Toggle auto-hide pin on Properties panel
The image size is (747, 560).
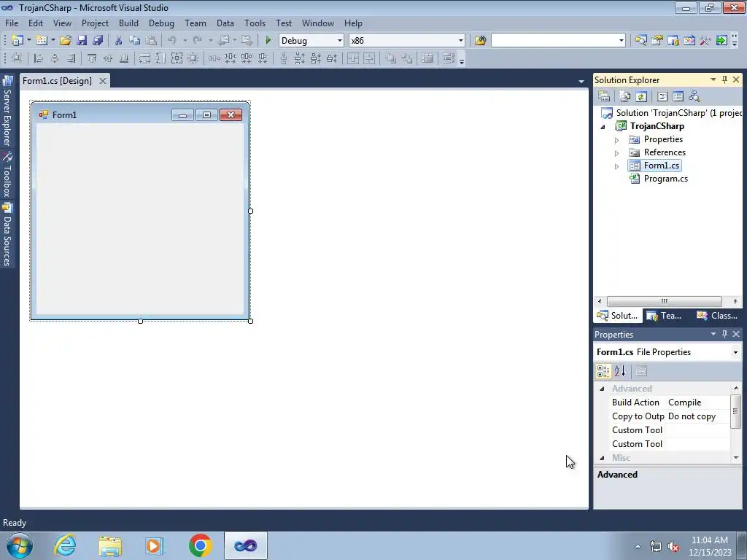(x=724, y=334)
